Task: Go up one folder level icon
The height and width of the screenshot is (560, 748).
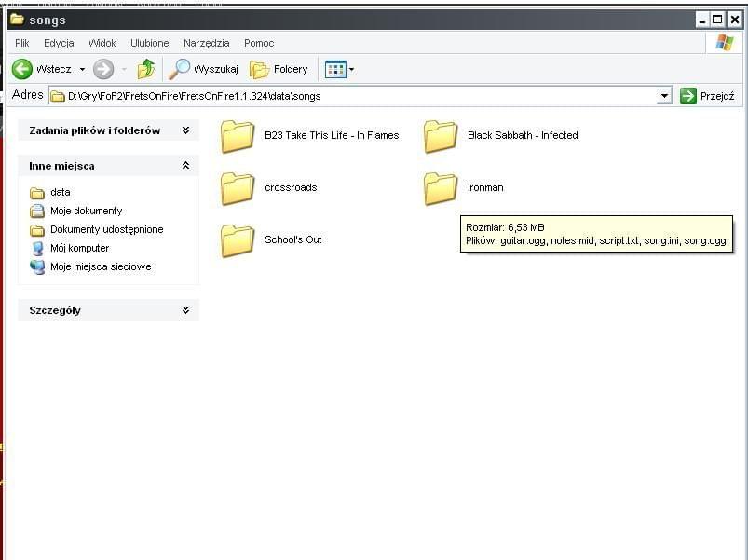Action: coord(146,70)
